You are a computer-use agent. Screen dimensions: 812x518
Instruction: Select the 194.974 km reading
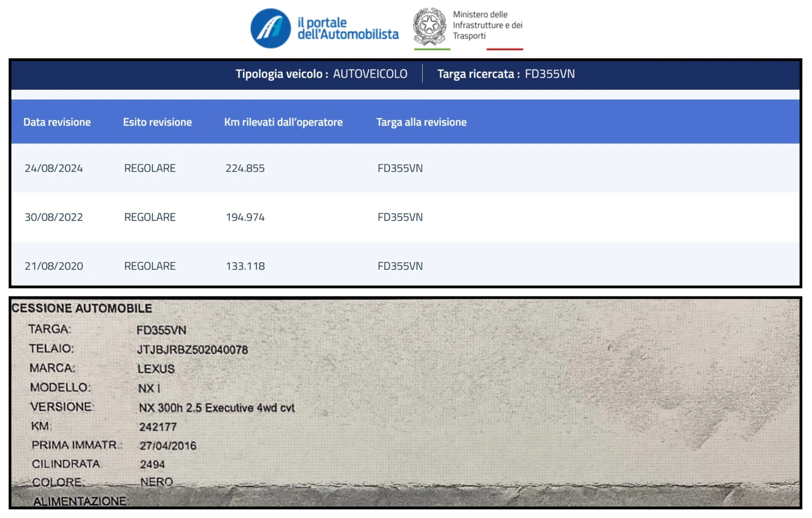tap(245, 217)
